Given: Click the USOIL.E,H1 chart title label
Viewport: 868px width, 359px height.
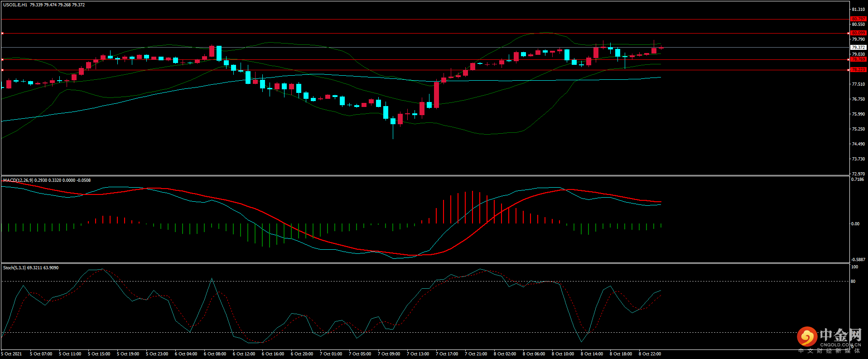Looking at the screenshot, I should 15,5.
